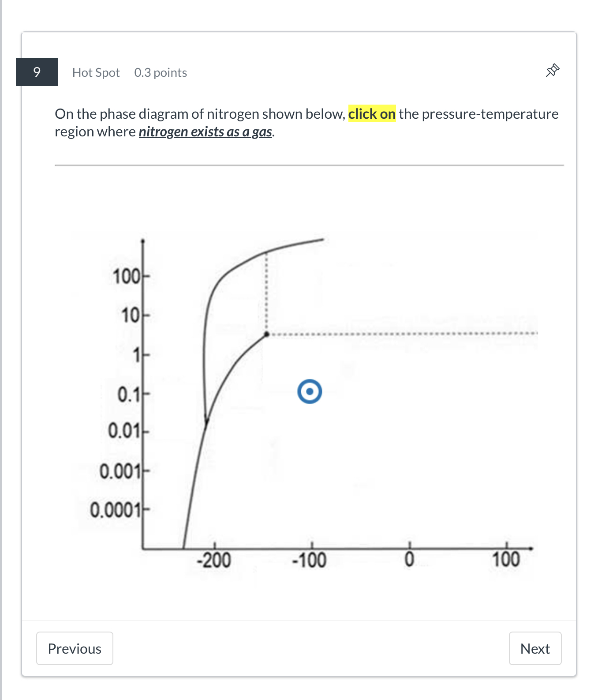Select the highlighted 'click on' text
598x700 pixels.
[371, 113]
